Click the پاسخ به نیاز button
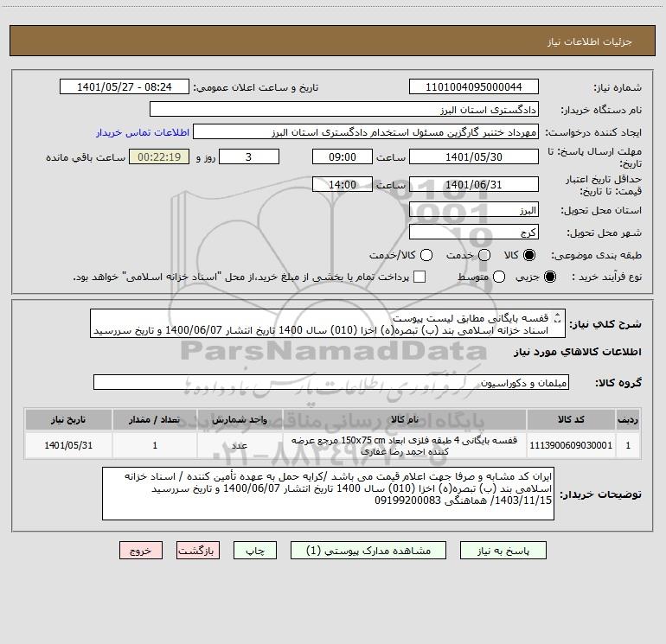This screenshot has height=644, width=666. (503, 551)
